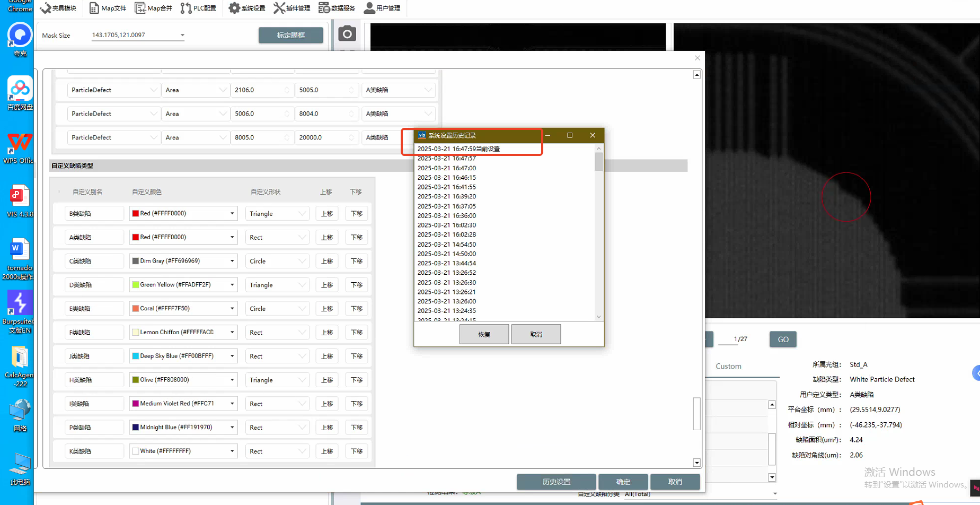Click 下移 for J类缺陷 row

click(357, 356)
